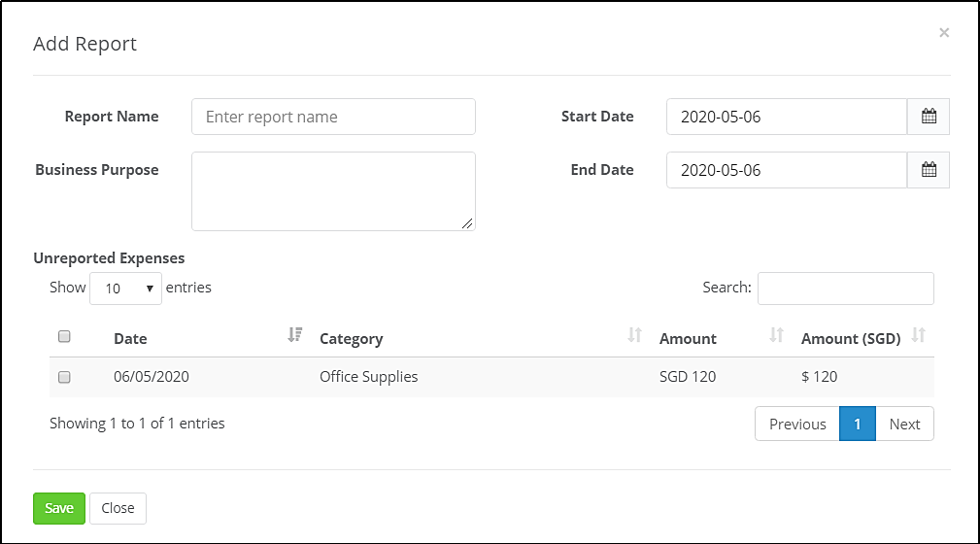Open the Start Date calendar picker
Image resolution: width=980 pixels, height=544 pixels.
pos(929,117)
